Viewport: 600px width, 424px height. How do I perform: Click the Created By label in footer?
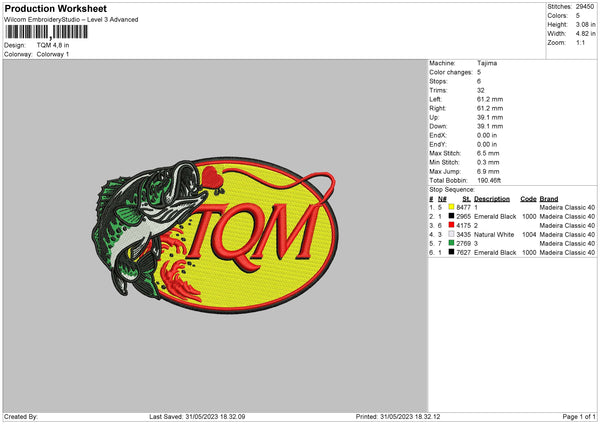click(21, 417)
